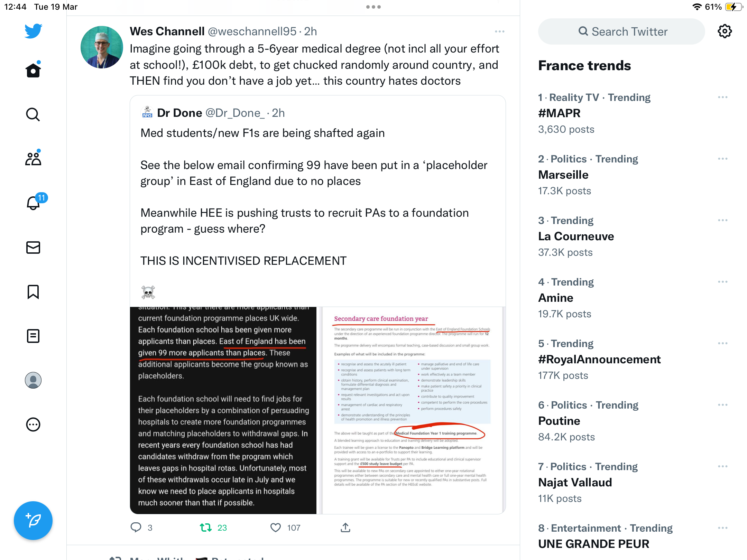Open Notifications bell with 11 badge
The width and height of the screenshot is (747, 560).
point(35,202)
